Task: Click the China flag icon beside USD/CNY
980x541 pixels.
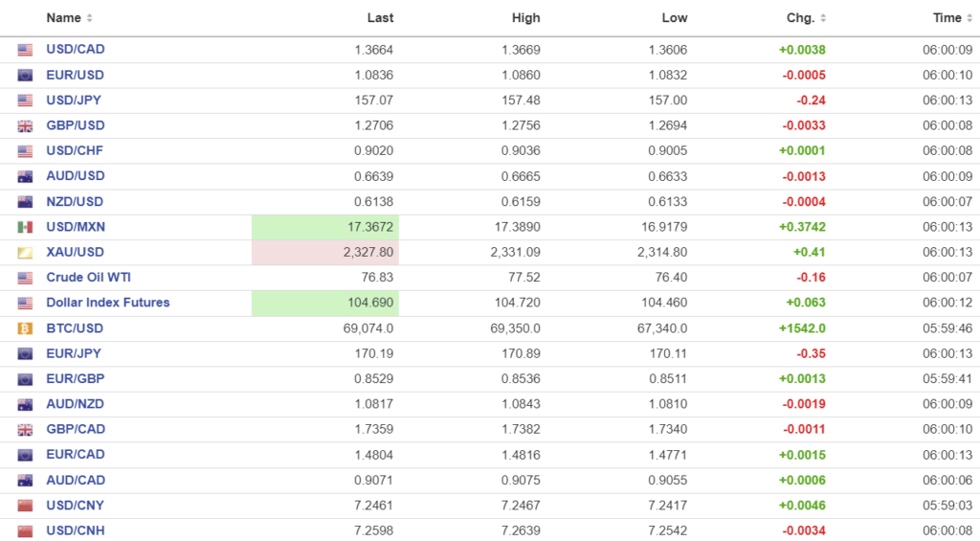Action: (x=25, y=506)
